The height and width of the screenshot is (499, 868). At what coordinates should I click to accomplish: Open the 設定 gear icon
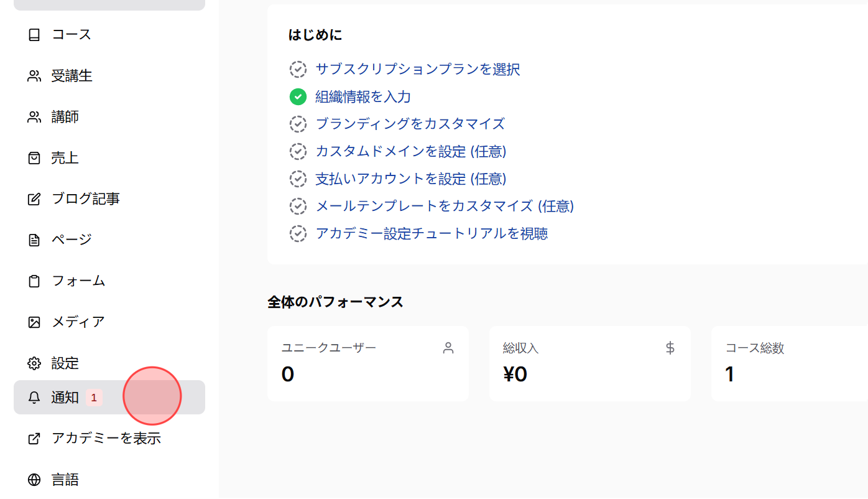pyautogui.click(x=34, y=363)
